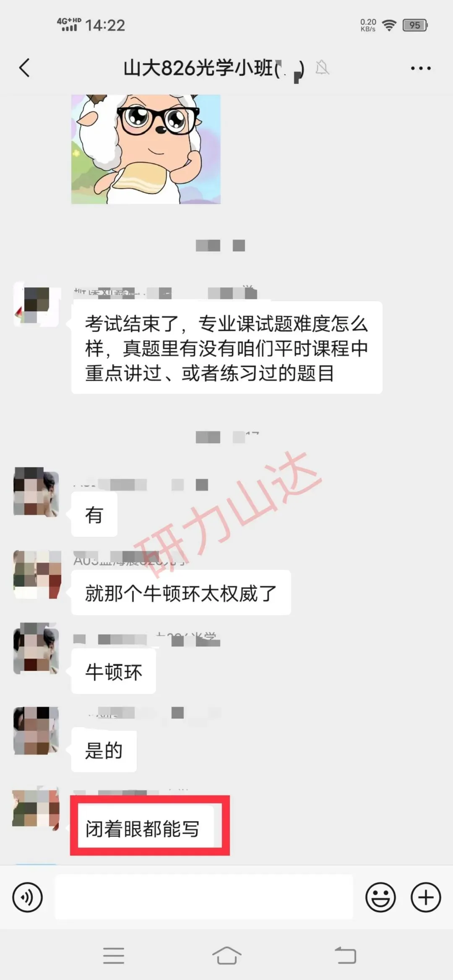Viewport: 453px width, 980px height.
Task: Tap the Android home button
Action: (226, 956)
